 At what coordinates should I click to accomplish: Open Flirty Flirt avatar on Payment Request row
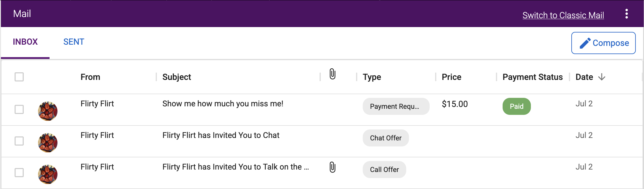click(x=48, y=111)
